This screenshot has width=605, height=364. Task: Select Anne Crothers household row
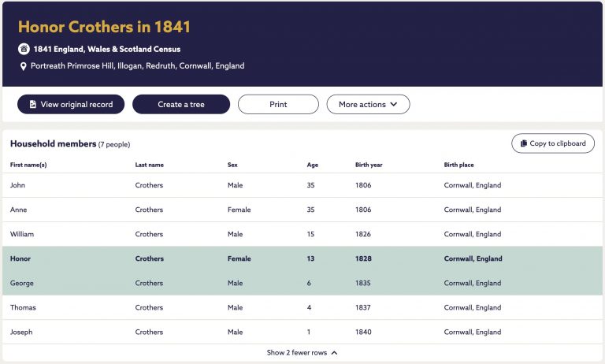coord(302,210)
